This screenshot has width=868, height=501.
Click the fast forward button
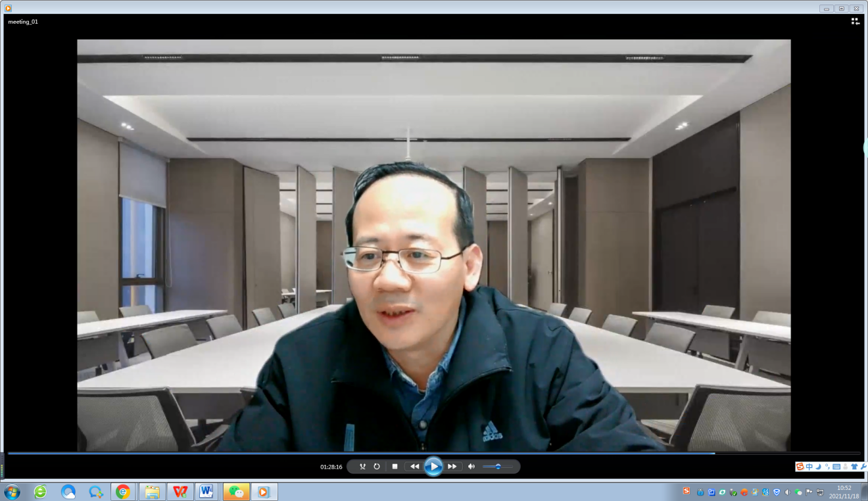pos(452,466)
